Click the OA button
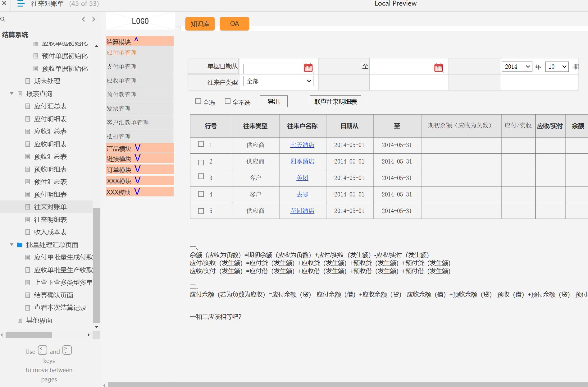Image resolution: width=588 pixels, height=387 pixels. [x=235, y=24]
